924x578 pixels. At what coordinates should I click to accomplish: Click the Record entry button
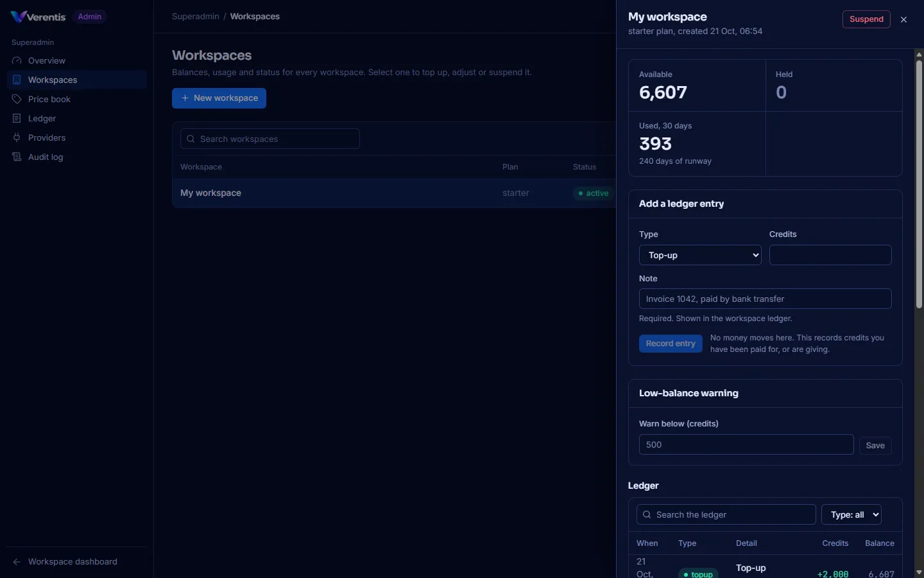(x=671, y=344)
